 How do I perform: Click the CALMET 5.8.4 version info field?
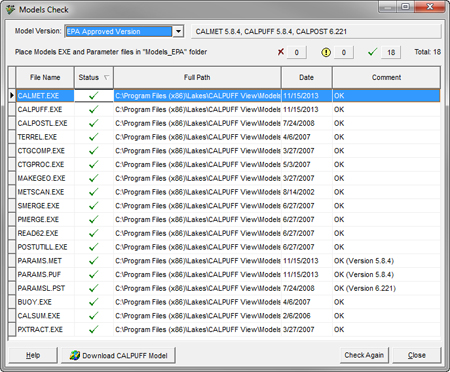[x=316, y=32]
